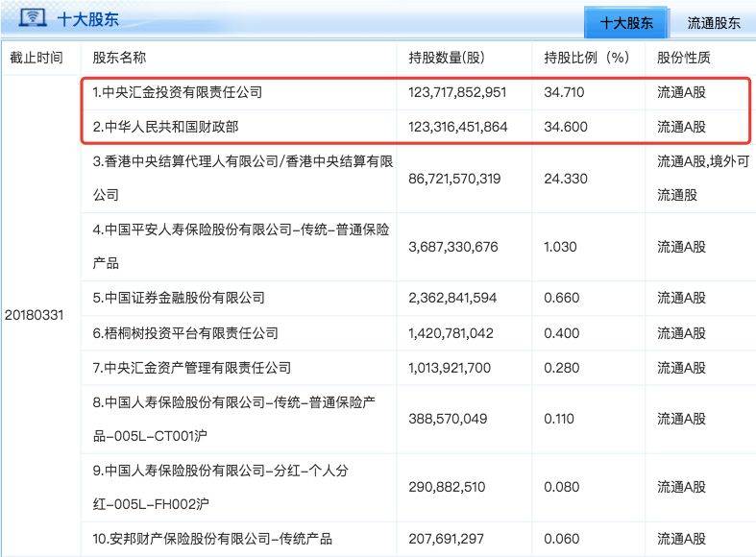
Task: Click 流通A股 in the 安邦财产保险 row
Action: pos(681,538)
